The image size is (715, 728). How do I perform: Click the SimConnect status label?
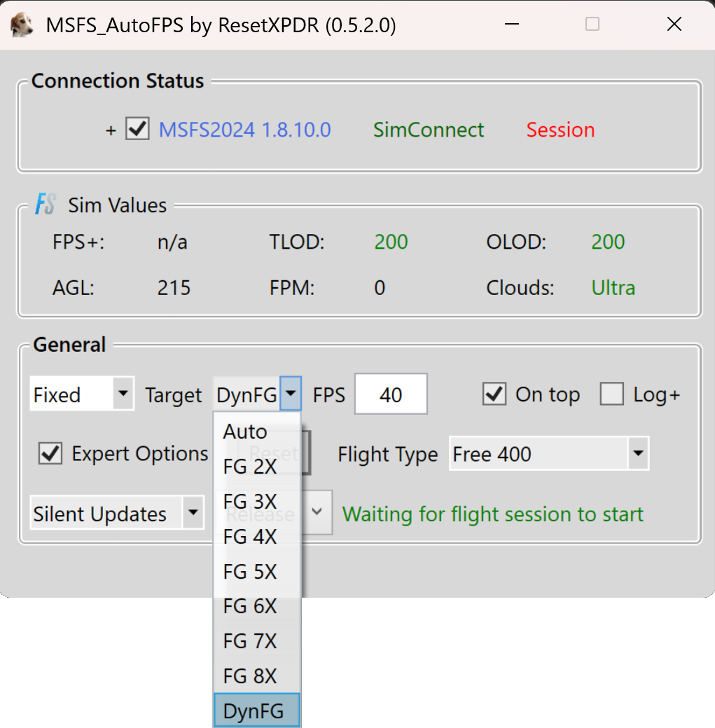click(429, 130)
